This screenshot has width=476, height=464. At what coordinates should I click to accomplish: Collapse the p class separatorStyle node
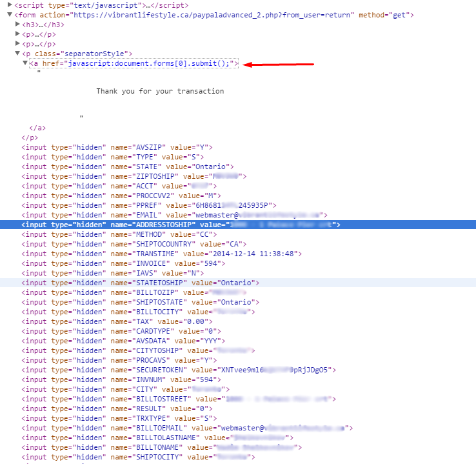17,54
